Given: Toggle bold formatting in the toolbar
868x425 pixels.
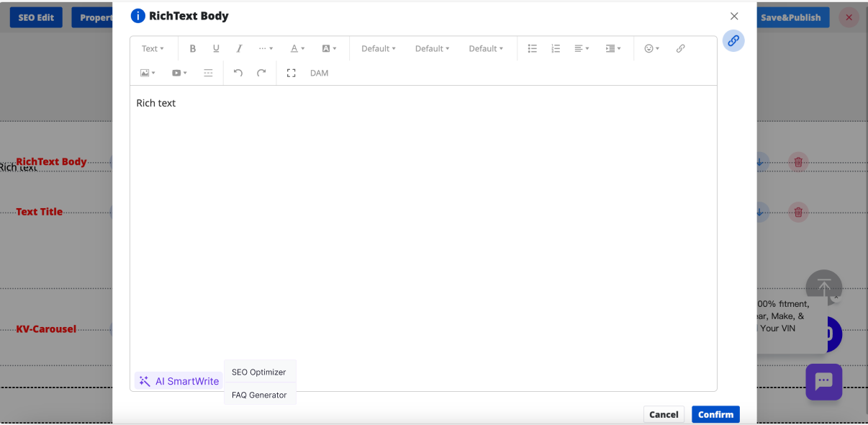Looking at the screenshot, I should click(x=193, y=49).
